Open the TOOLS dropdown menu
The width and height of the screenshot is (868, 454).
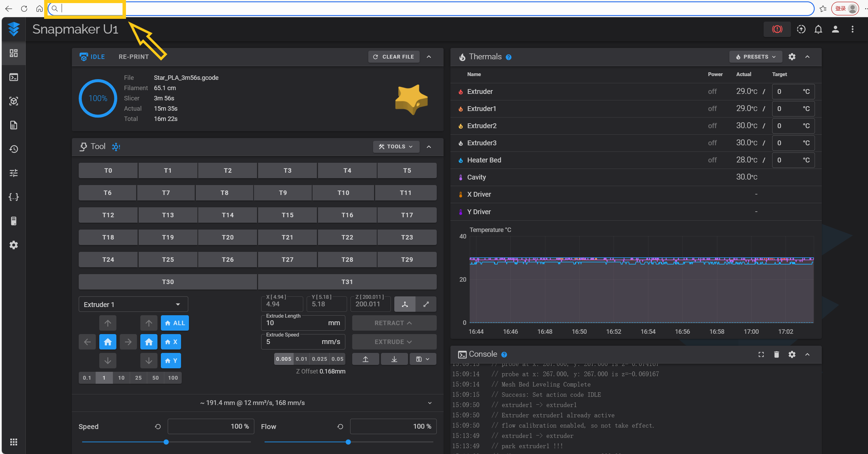click(396, 147)
